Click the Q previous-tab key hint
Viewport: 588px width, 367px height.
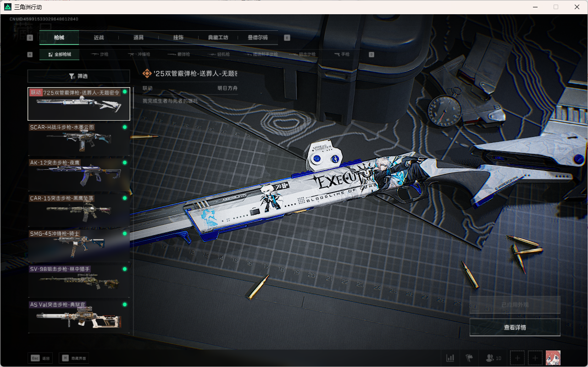[x=30, y=38]
